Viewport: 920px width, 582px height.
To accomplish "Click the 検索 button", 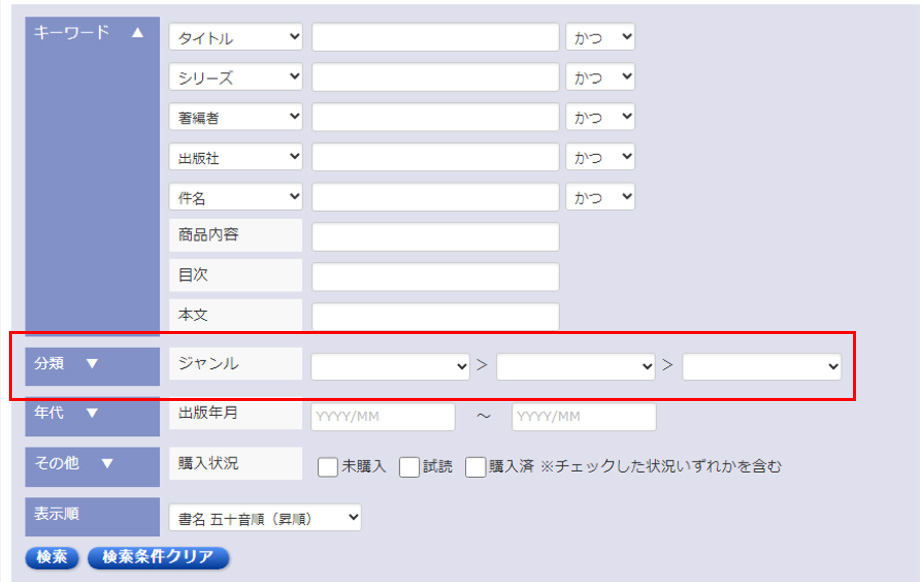I will [x=52, y=558].
